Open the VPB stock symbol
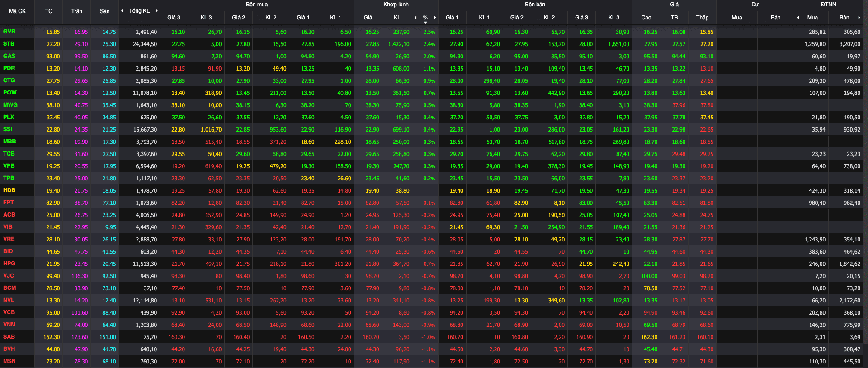 coord(9,166)
